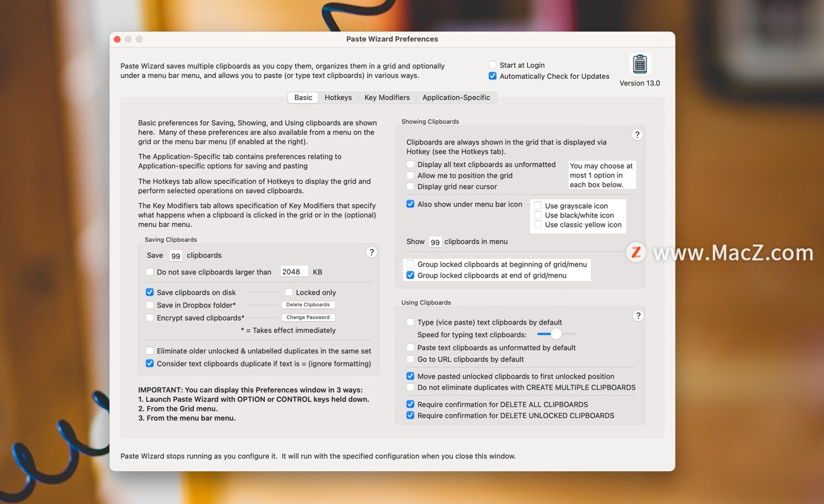Enable Do not save clipboards larger than
Viewport: 824px width, 504px height.
click(x=150, y=272)
